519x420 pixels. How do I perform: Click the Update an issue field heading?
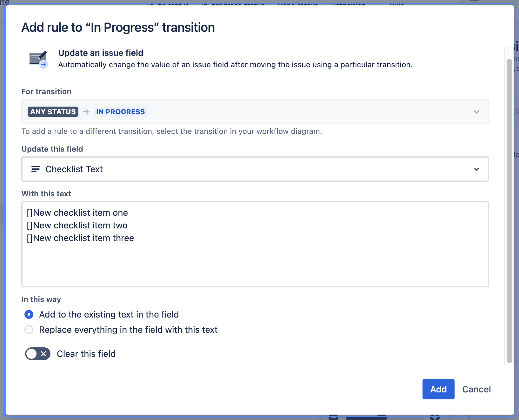101,53
